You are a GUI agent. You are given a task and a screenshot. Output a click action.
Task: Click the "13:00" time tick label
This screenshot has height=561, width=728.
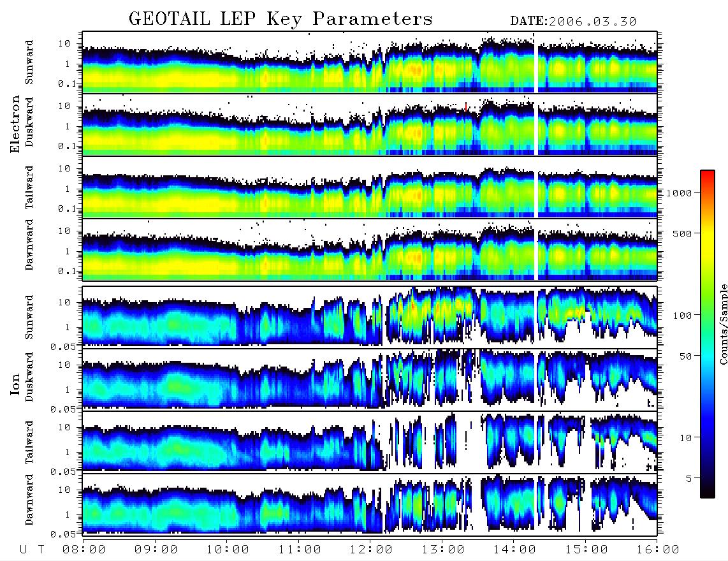(x=443, y=550)
